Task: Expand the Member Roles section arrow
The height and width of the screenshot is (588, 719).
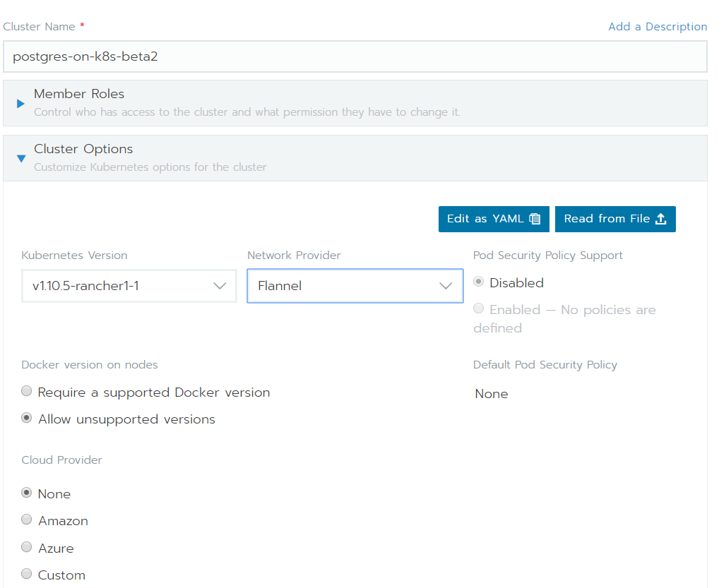Action: [x=20, y=104]
